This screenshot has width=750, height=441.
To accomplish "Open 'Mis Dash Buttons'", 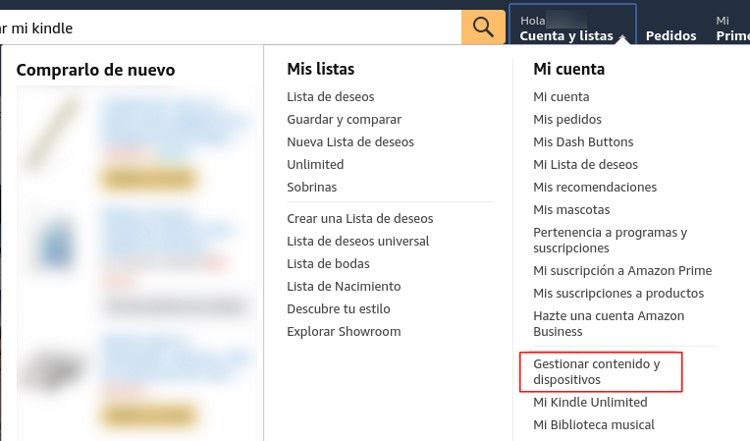I will point(583,142).
